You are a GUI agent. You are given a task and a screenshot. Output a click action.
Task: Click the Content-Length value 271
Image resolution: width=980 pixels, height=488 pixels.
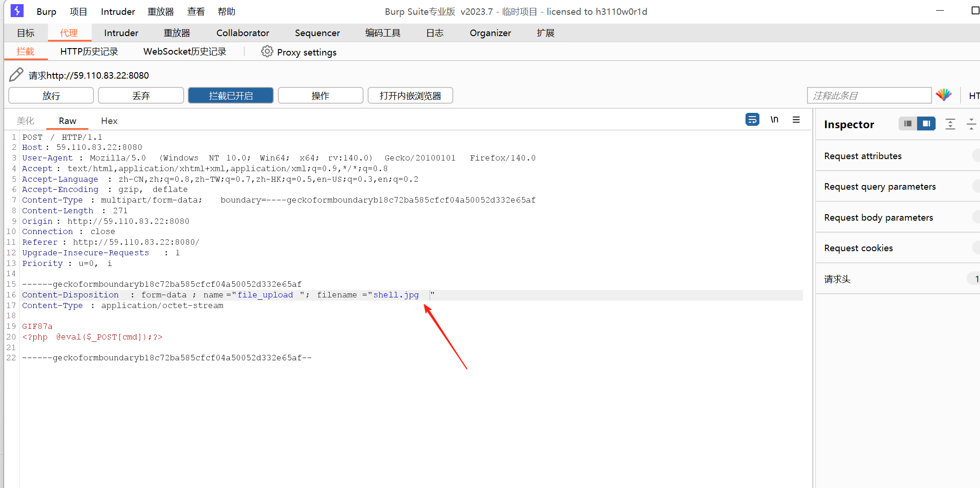coord(120,211)
